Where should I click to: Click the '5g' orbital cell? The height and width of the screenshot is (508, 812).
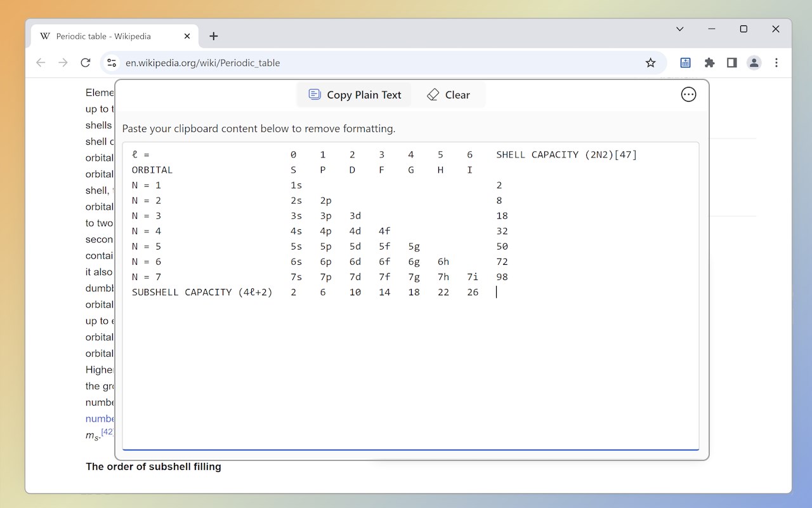pyautogui.click(x=414, y=246)
